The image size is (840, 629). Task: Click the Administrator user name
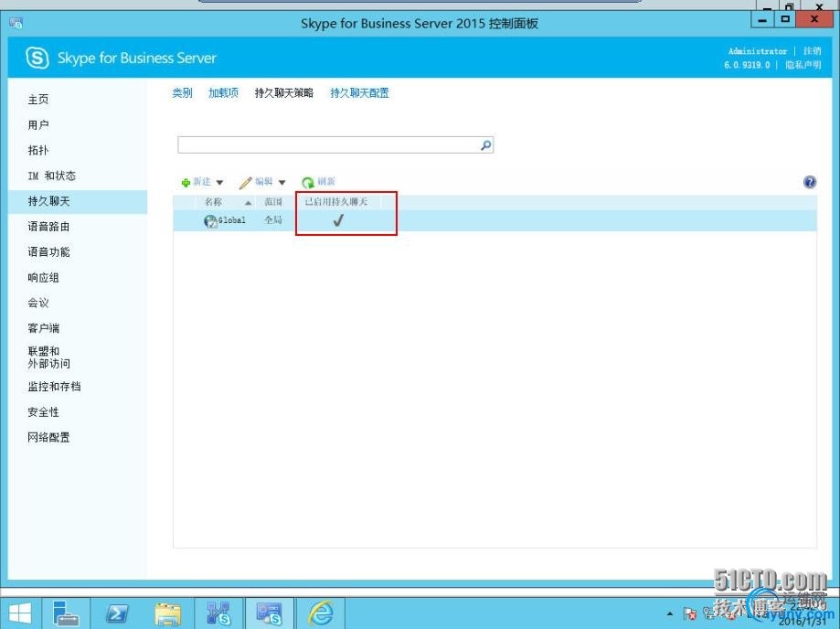(758, 51)
